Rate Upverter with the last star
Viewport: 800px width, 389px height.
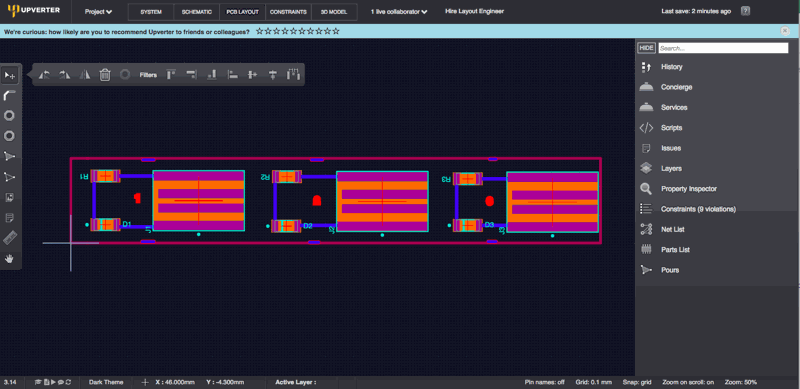coord(335,31)
